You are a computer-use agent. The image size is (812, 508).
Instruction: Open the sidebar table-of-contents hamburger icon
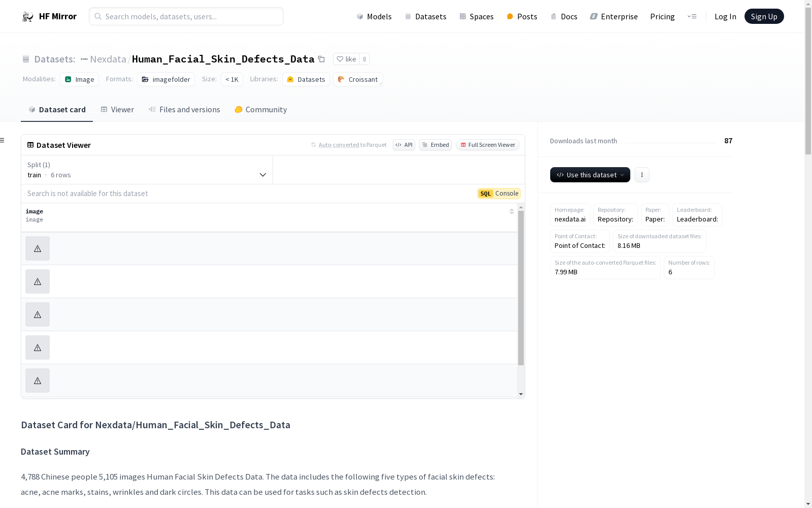click(x=3, y=140)
